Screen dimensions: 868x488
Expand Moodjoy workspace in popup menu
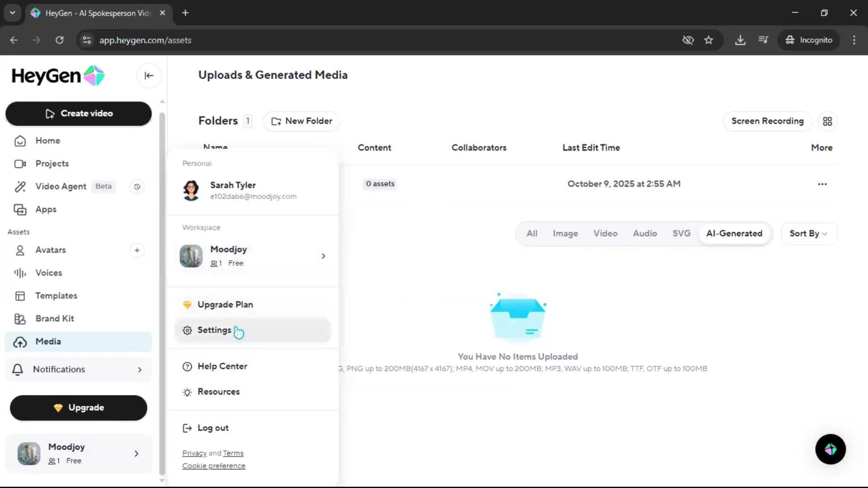(x=323, y=256)
